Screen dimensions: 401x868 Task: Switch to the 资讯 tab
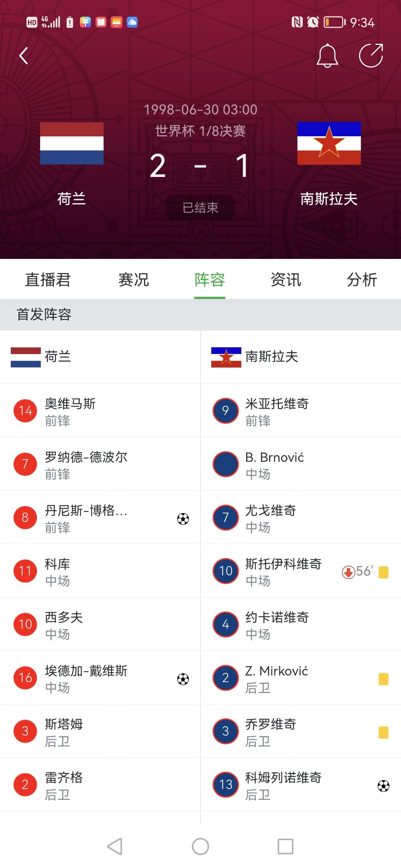tap(286, 280)
